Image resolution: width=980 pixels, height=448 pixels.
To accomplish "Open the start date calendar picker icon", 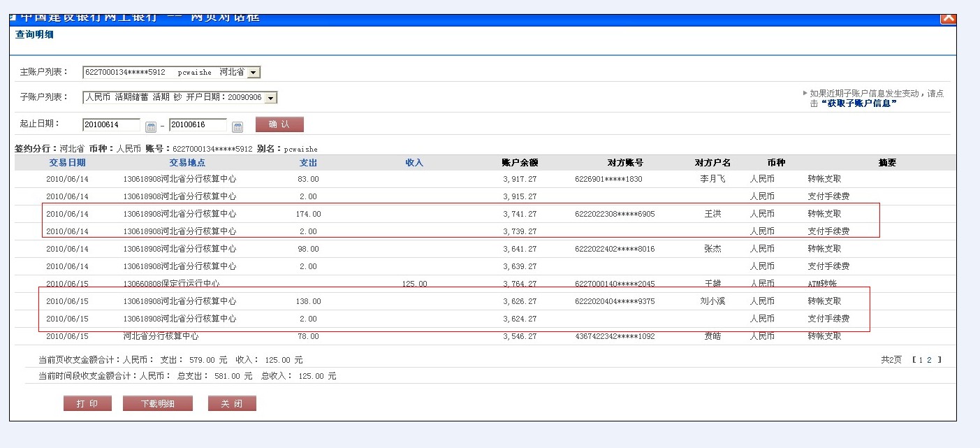I will coord(151,127).
